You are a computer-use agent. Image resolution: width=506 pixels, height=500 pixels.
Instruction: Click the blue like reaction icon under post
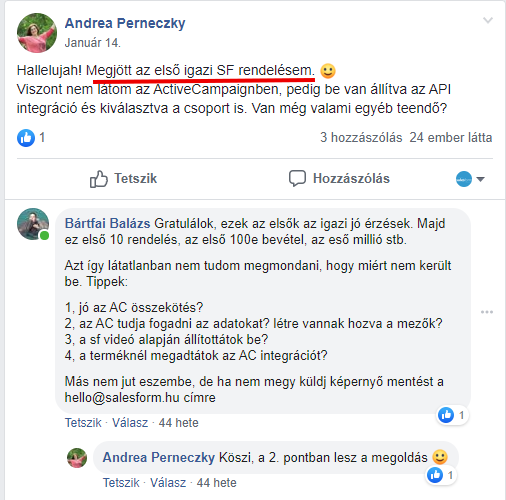click(26, 138)
